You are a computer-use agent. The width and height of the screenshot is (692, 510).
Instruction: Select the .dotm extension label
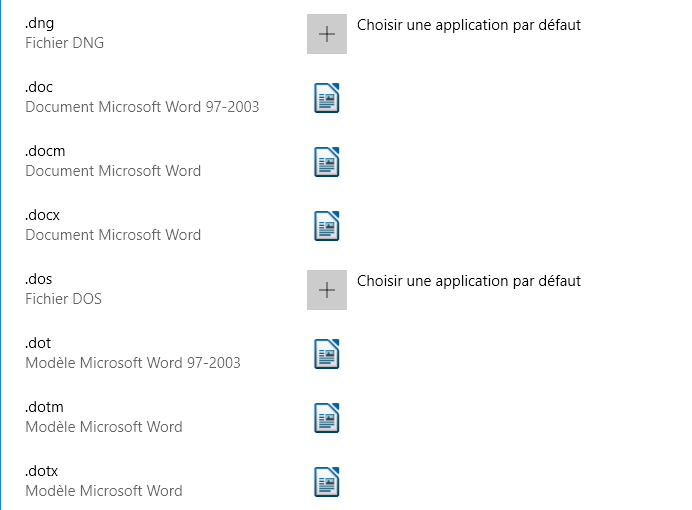click(x=44, y=407)
